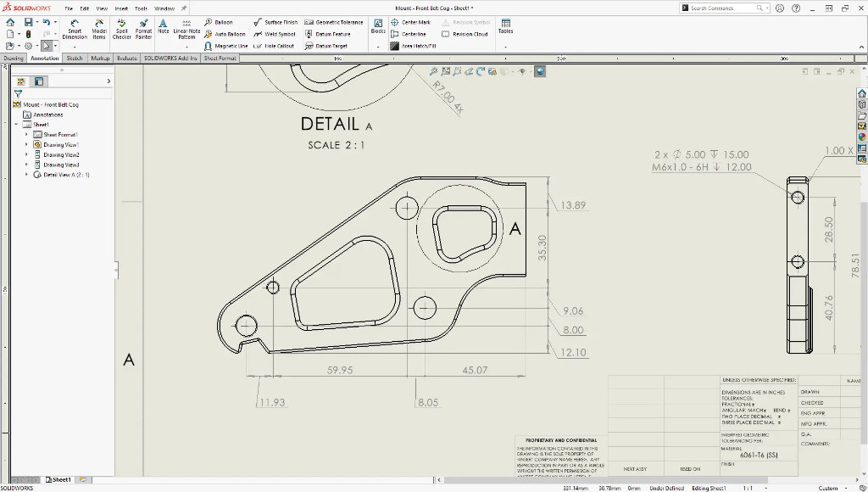This screenshot has height=492, width=868.
Task: Click the Rebuild traffic light icon
Action: click(28, 34)
